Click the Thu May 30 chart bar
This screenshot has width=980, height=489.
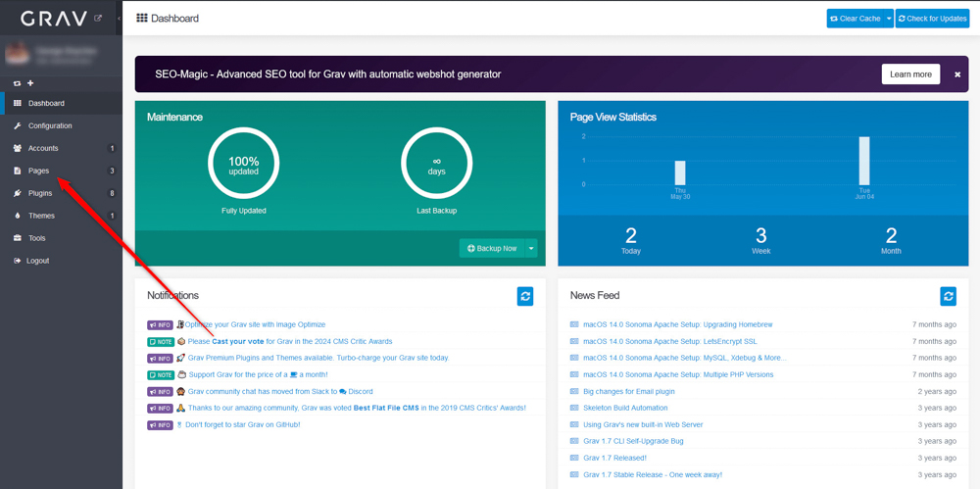pyautogui.click(x=680, y=172)
